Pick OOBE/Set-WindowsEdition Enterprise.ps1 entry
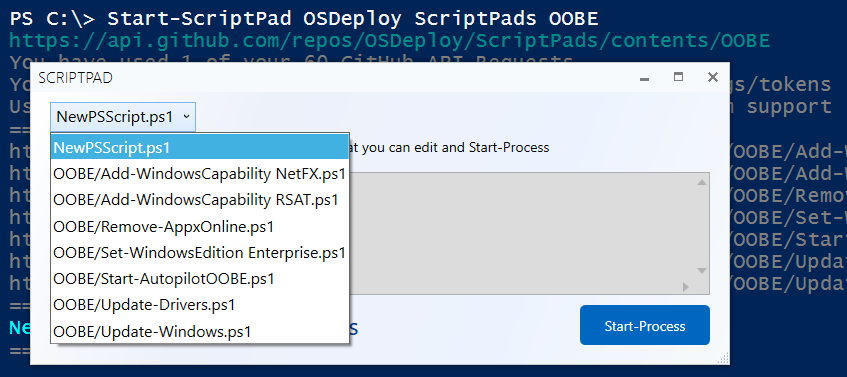Viewport: 847px width, 377px height. (x=200, y=252)
